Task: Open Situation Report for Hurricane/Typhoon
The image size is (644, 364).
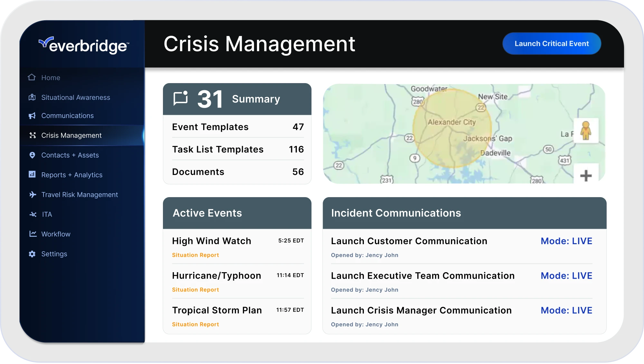Action: pos(195,290)
